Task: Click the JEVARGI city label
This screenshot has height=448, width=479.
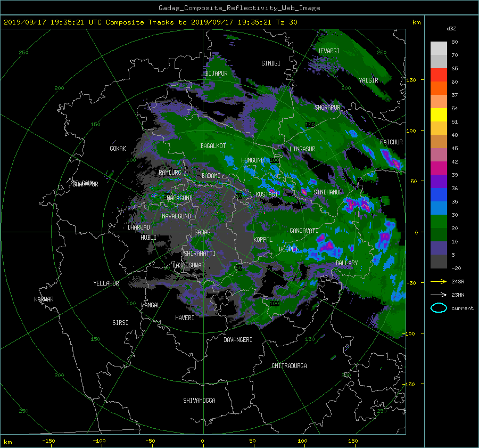Action: click(328, 51)
